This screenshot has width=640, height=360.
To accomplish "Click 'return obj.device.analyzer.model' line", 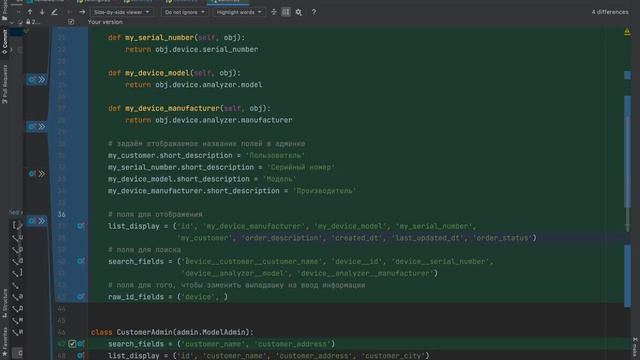I will pyautogui.click(x=193, y=85).
